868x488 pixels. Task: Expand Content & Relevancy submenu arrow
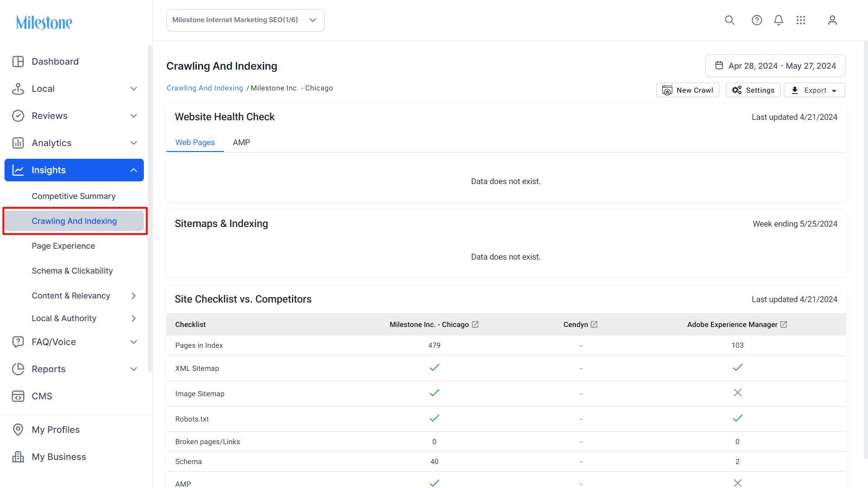point(133,296)
